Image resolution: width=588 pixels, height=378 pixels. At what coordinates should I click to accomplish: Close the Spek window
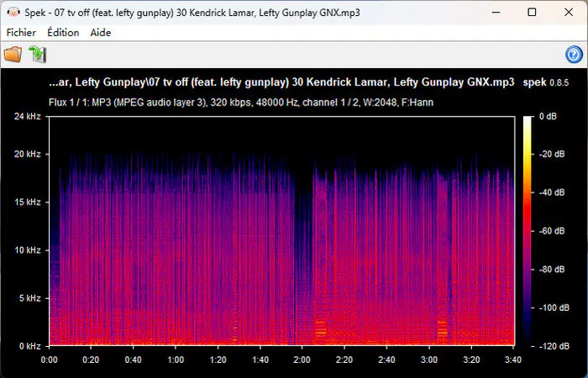(569, 13)
